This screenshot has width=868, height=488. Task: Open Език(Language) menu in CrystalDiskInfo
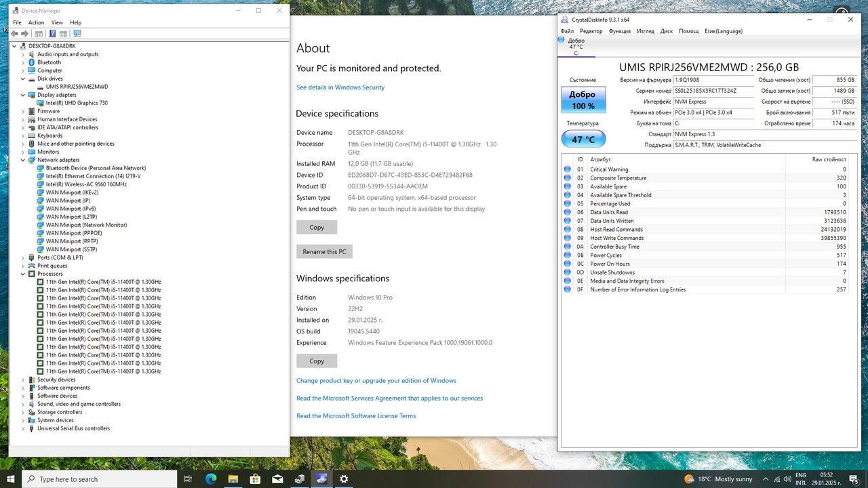tap(724, 31)
